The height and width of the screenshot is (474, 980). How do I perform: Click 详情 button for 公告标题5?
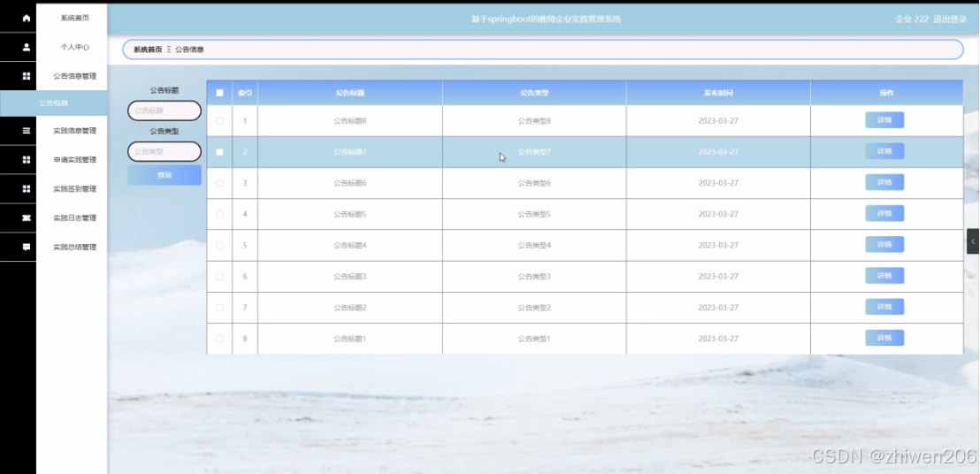click(x=884, y=214)
